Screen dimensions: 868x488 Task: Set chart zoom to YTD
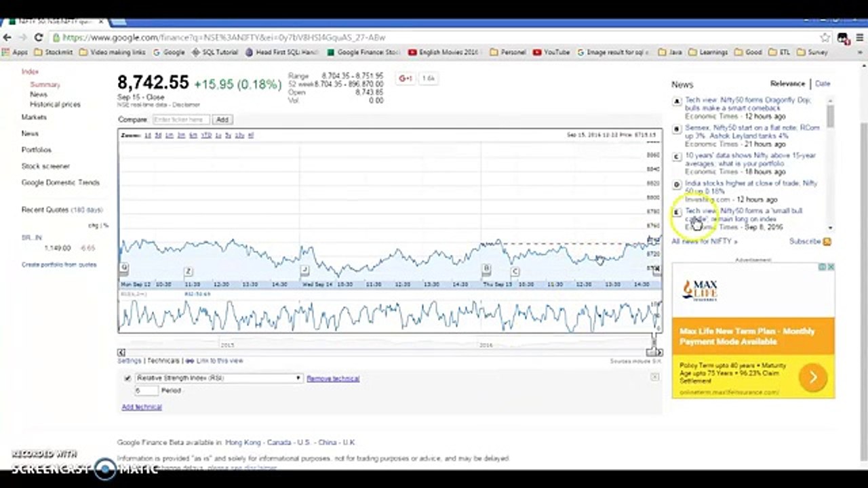pyautogui.click(x=206, y=136)
